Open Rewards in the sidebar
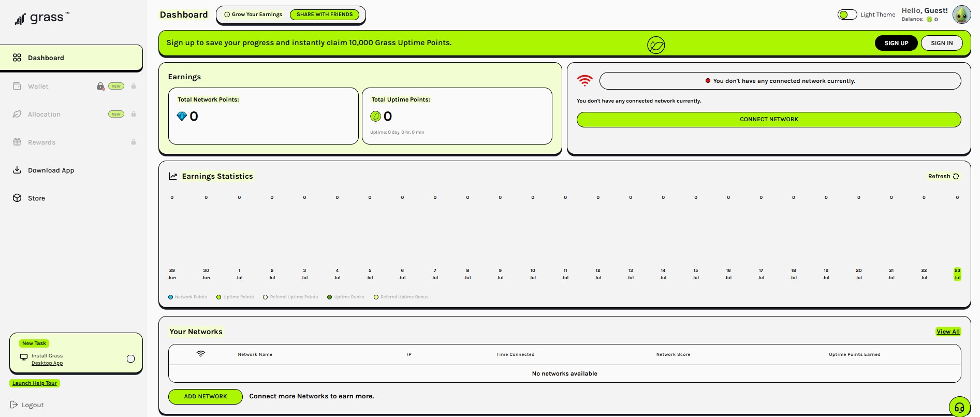980x417 pixels. 41,142
